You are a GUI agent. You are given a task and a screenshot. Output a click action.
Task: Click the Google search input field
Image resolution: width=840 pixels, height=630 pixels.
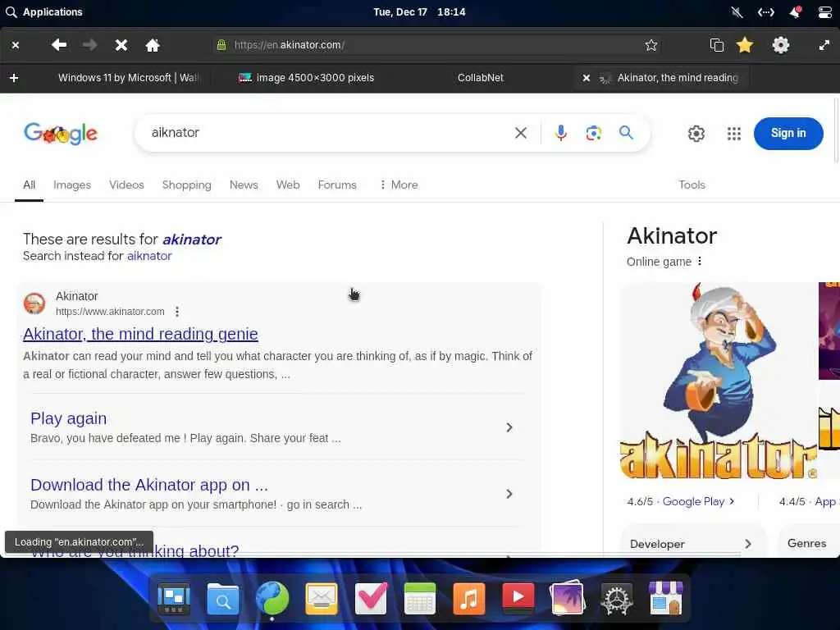tap(326, 133)
